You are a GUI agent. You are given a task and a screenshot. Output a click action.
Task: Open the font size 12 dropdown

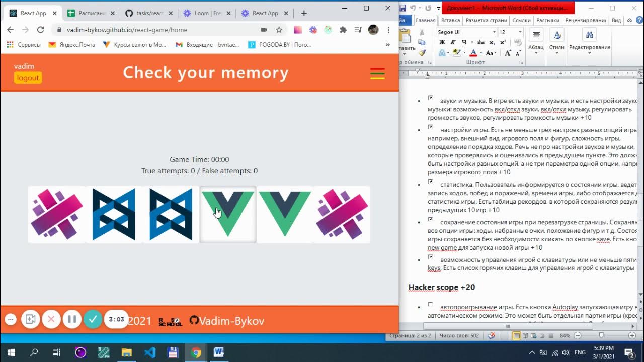coord(520,32)
